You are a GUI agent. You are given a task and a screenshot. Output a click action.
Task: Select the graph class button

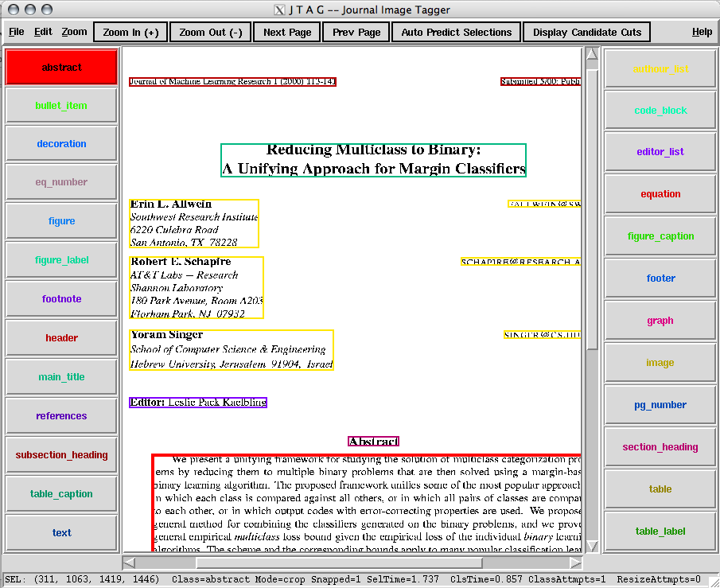pos(660,321)
